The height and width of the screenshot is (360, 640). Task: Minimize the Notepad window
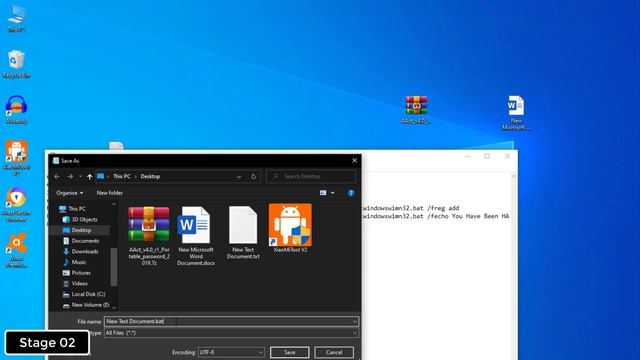click(x=467, y=156)
